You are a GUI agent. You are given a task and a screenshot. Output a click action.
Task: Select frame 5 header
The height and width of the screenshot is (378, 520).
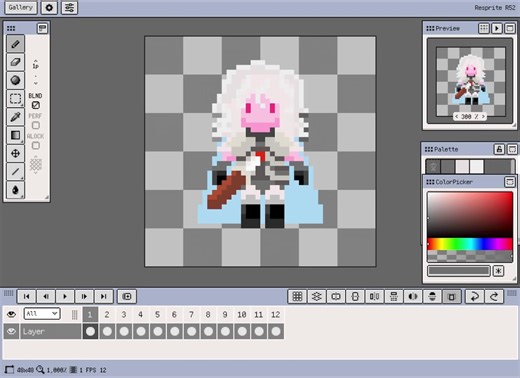point(158,314)
